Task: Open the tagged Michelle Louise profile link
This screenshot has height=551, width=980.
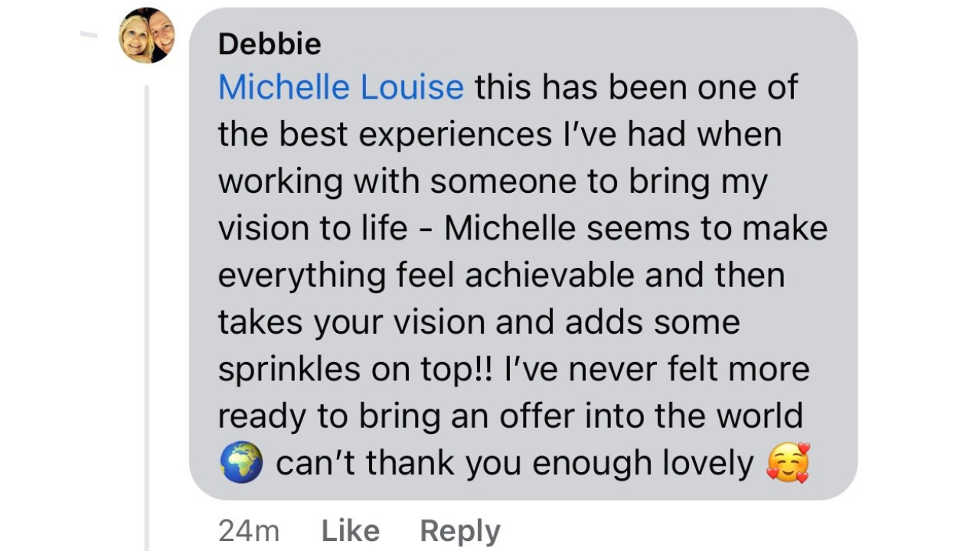Action: (341, 88)
